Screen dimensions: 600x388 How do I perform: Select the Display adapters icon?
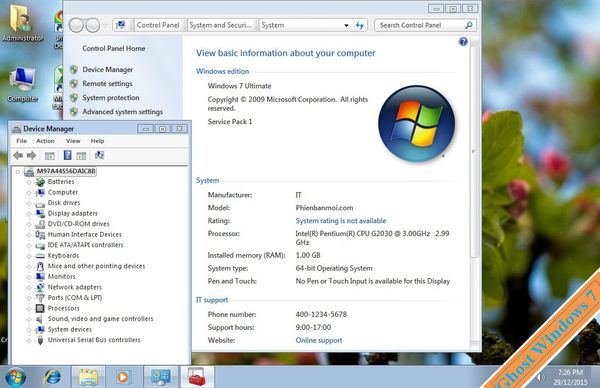point(40,214)
